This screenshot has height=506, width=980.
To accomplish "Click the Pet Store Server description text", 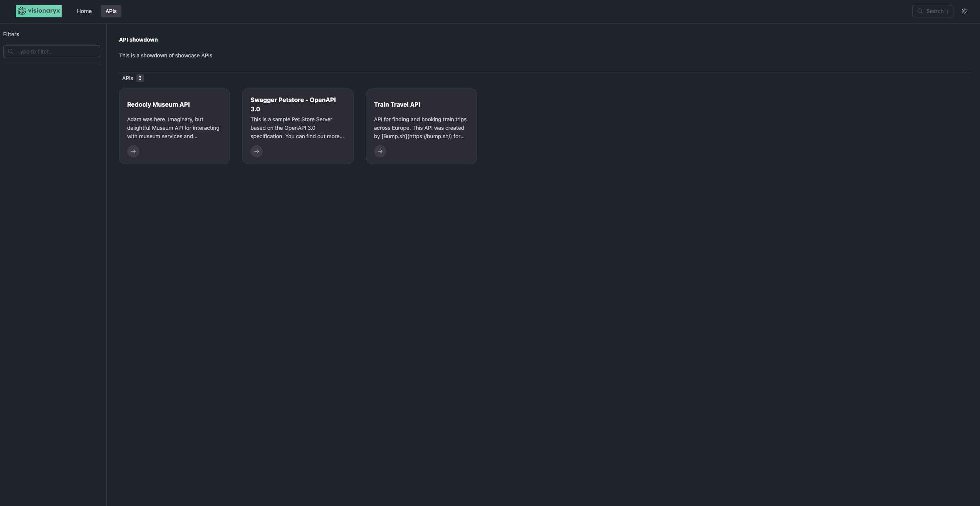I will (x=297, y=128).
